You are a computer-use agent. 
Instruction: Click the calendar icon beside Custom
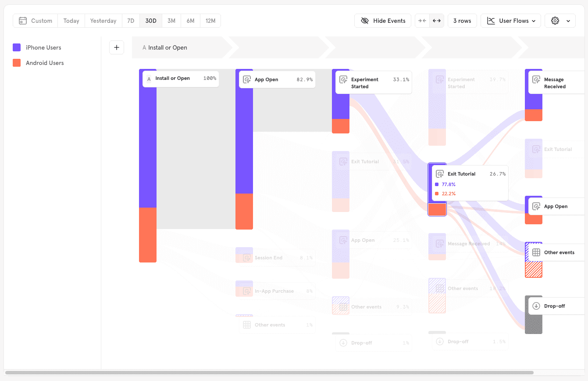pos(23,21)
